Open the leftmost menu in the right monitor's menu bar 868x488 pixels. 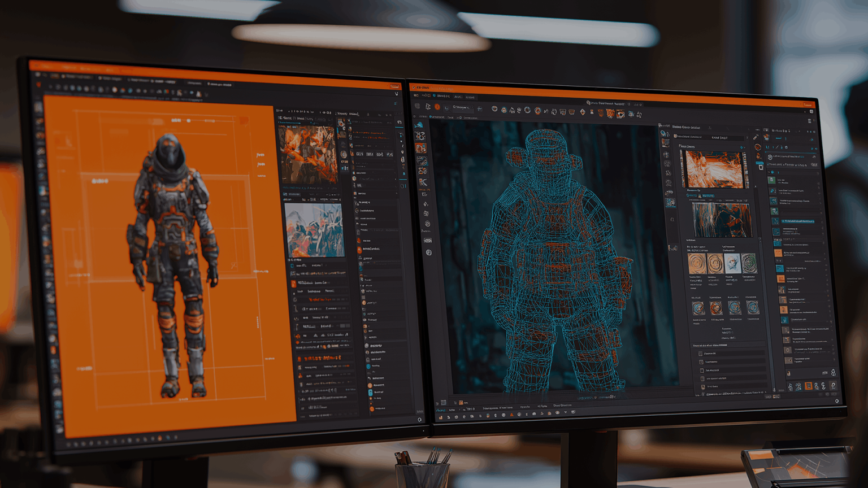click(x=416, y=95)
